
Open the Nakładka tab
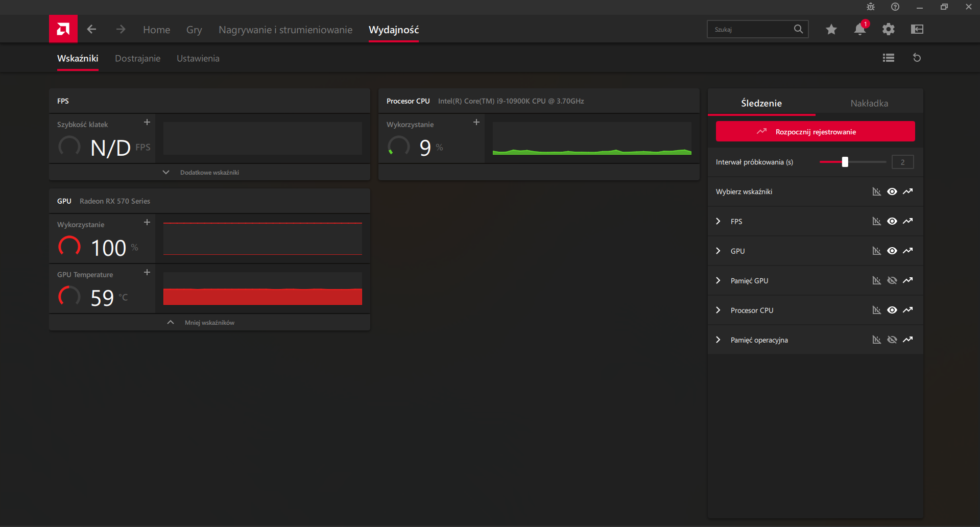pos(869,103)
